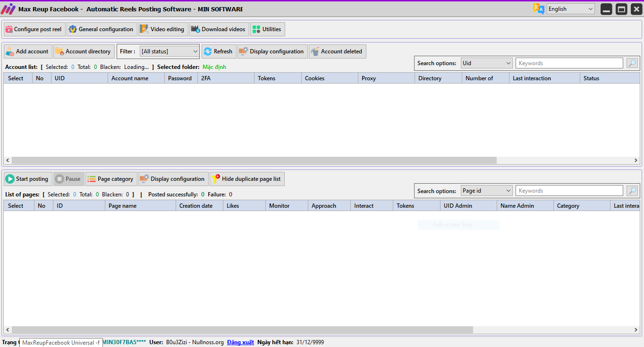Viewport: 644px width, 347px height.
Task: Expand page search options Page id dropdown
Action: tap(487, 191)
